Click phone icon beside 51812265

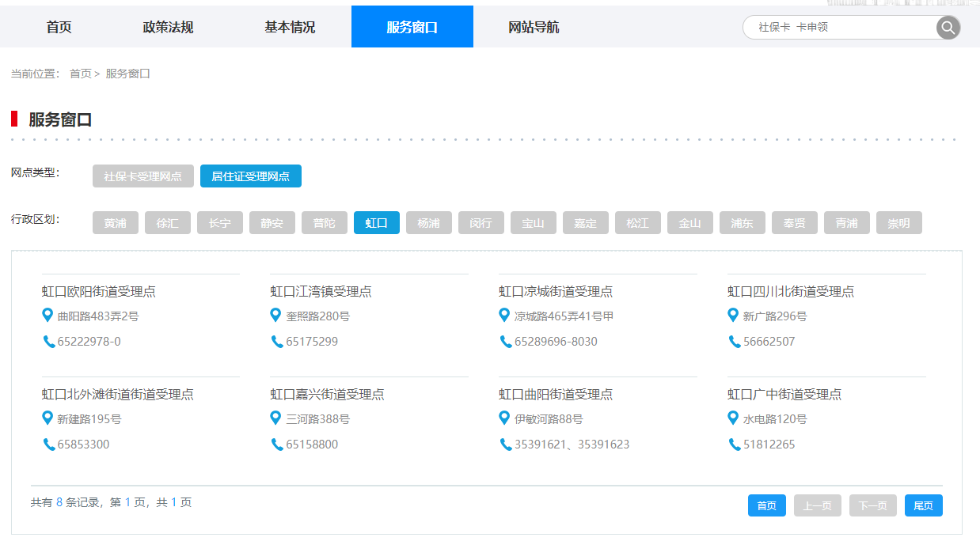[735, 445]
